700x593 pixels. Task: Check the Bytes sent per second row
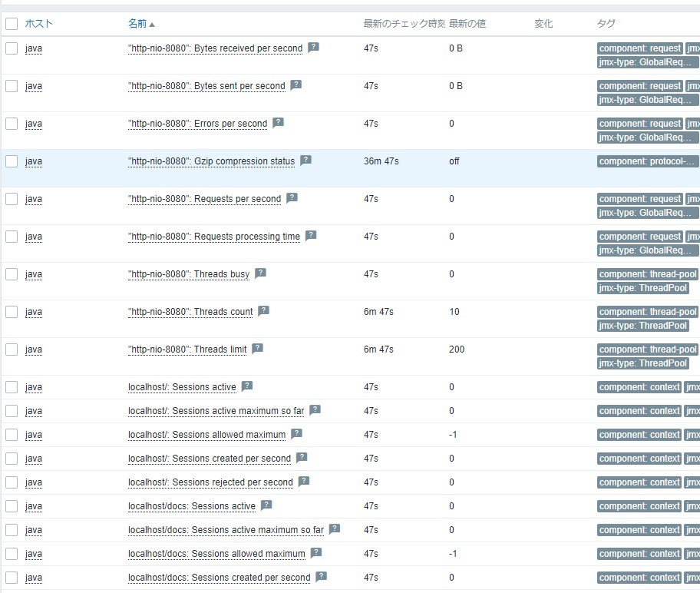click(x=12, y=86)
